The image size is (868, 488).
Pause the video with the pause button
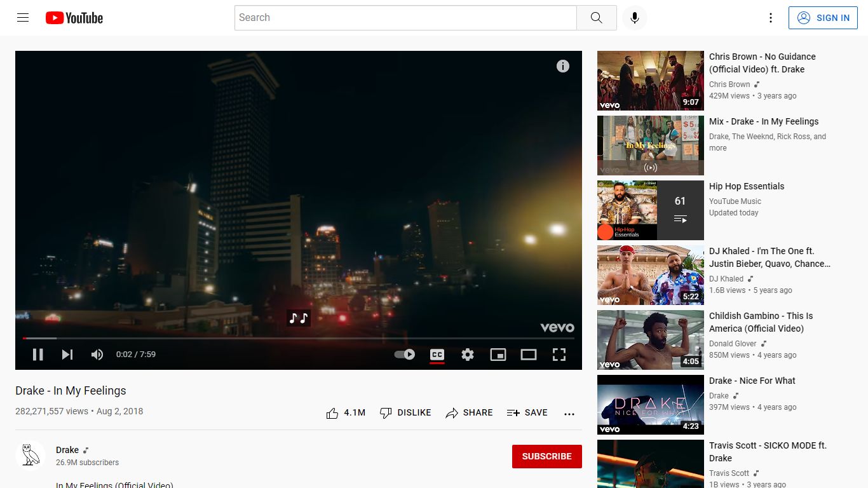(38, 355)
